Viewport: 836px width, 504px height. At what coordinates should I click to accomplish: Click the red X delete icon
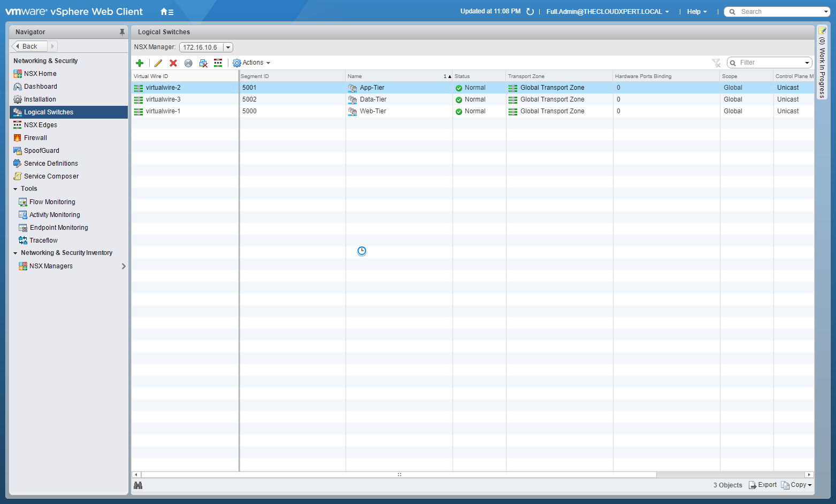[173, 63]
